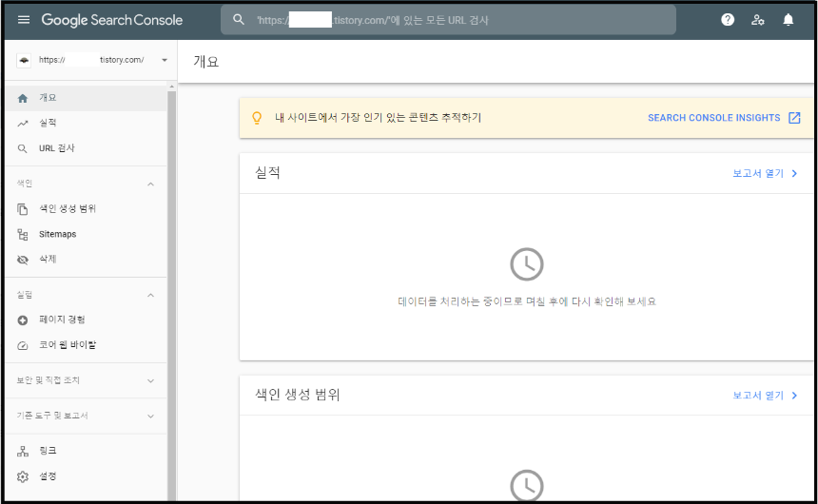Click the chevron next to 실적 보고서 열기
The image size is (818, 504).
point(794,174)
